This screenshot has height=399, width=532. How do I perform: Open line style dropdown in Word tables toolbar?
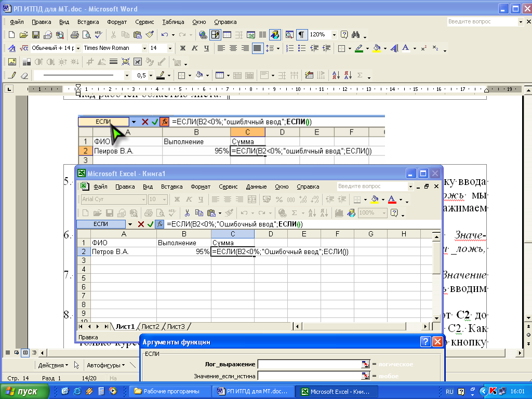127,75
